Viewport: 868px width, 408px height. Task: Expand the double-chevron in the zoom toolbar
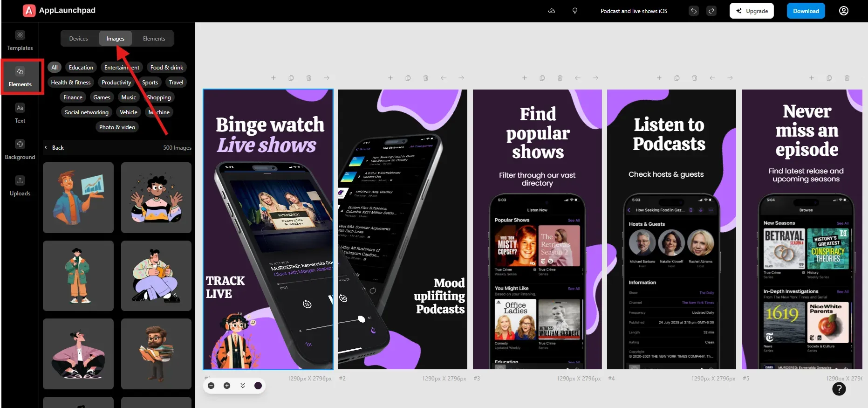tap(243, 386)
